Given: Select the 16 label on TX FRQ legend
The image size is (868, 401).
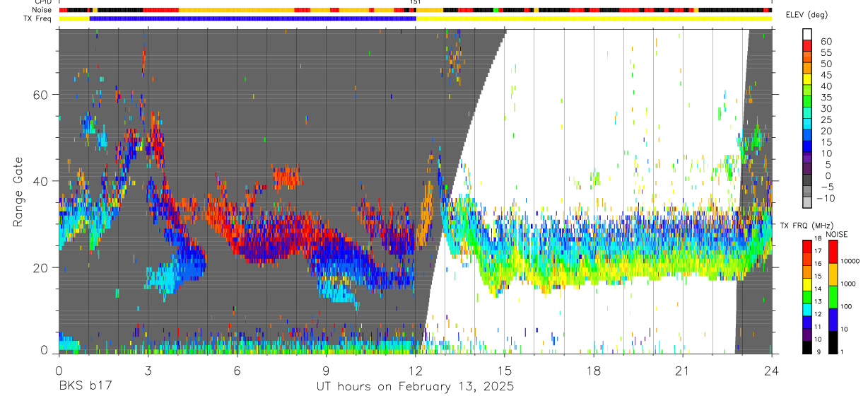Looking at the screenshot, I should 818,264.
